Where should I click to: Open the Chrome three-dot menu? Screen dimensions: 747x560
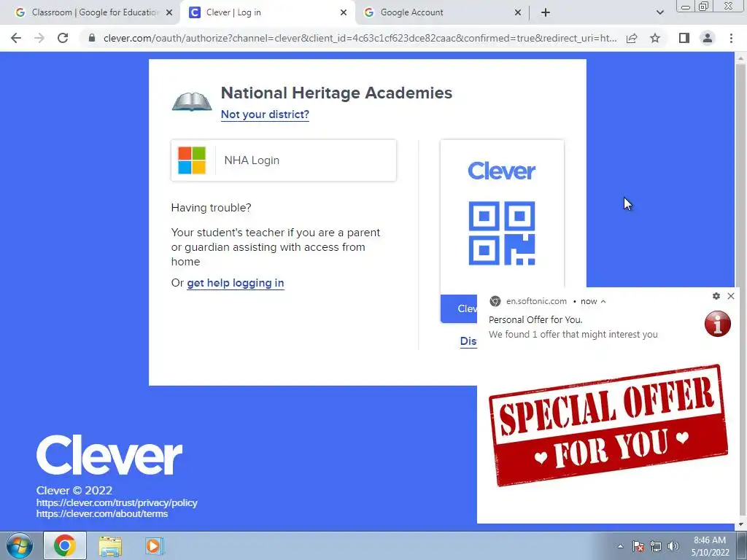[731, 38]
